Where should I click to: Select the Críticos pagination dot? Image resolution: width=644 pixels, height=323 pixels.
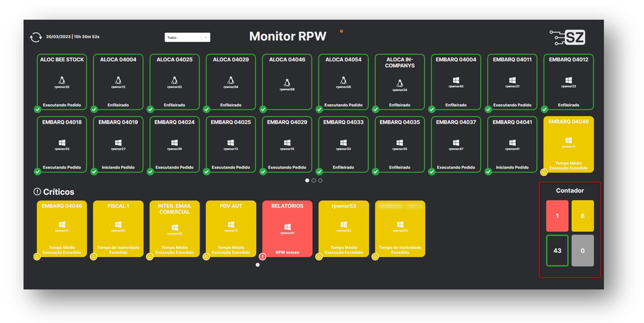click(258, 265)
